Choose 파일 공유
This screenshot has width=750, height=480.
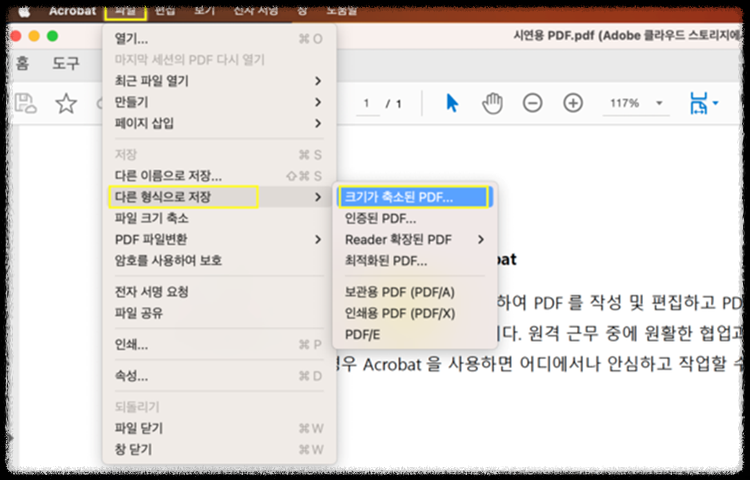(x=219, y=314)
